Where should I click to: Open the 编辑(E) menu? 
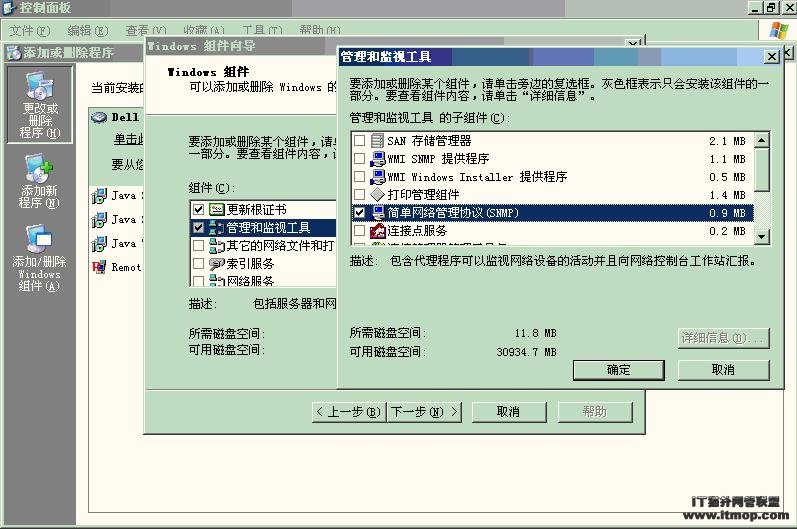[88, 30]
